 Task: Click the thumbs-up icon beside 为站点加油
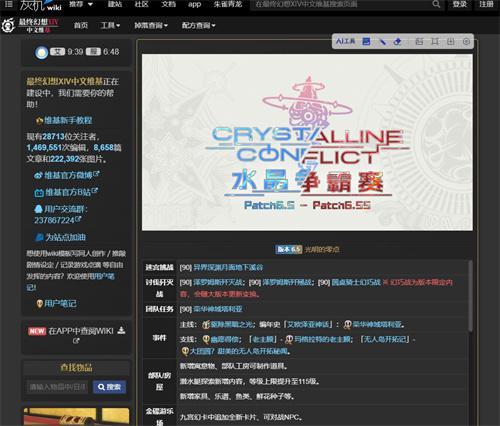(39, 237)
